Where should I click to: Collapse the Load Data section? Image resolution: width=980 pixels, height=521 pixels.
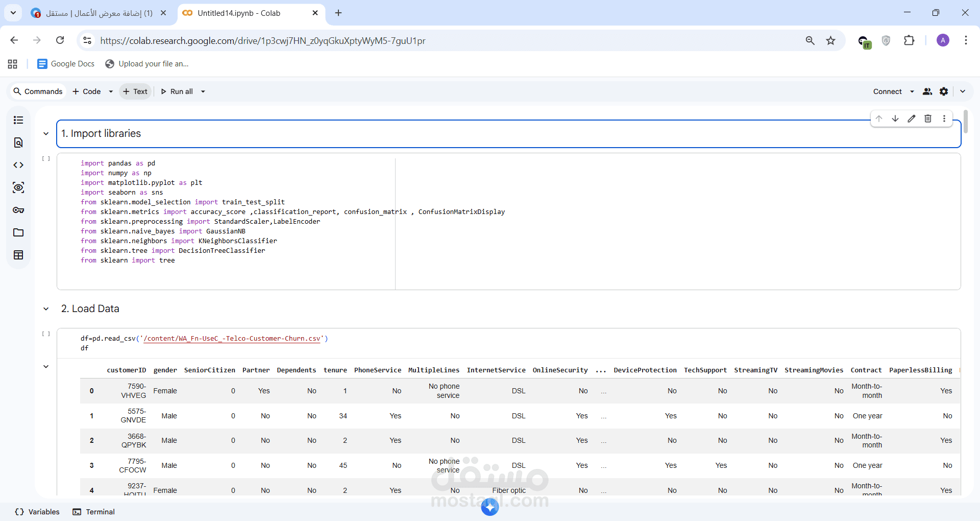pyautogui.click(x=46, y=309)
